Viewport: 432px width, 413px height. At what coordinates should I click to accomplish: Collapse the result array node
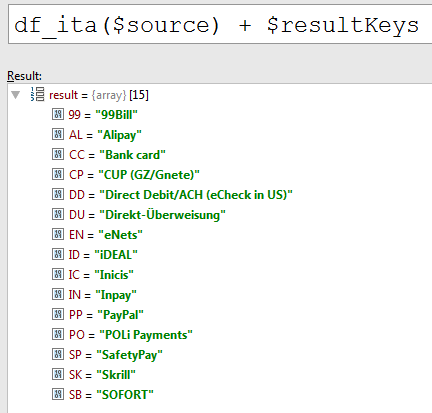click(x=16, y=95)
